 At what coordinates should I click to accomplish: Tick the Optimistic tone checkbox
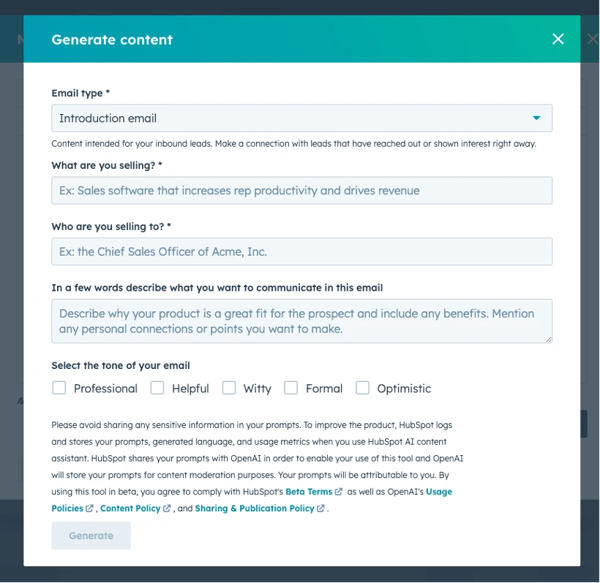tap(363, 388)
